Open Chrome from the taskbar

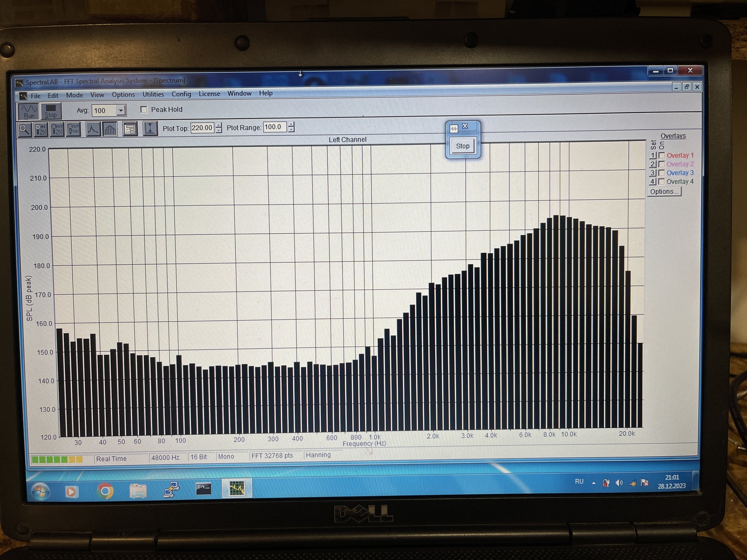click(105, 491)
